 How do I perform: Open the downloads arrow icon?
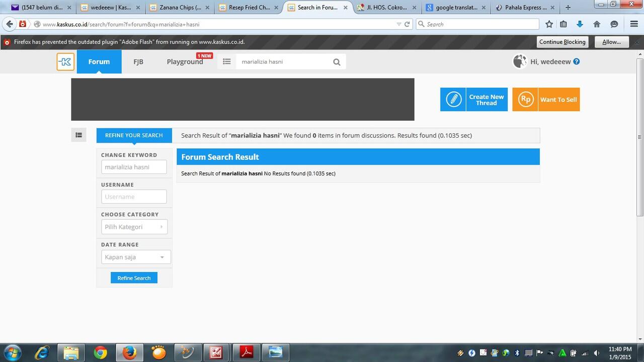(x=580, y=24)
